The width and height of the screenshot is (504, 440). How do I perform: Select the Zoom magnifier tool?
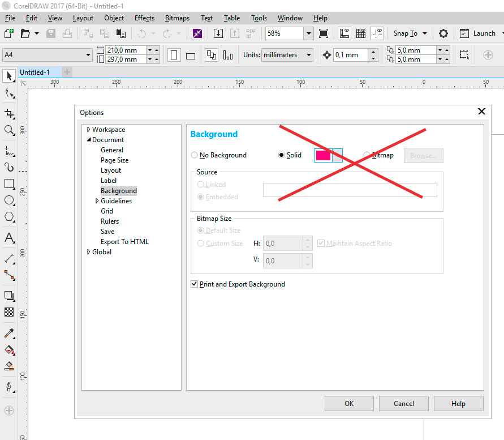pos(9,130)
